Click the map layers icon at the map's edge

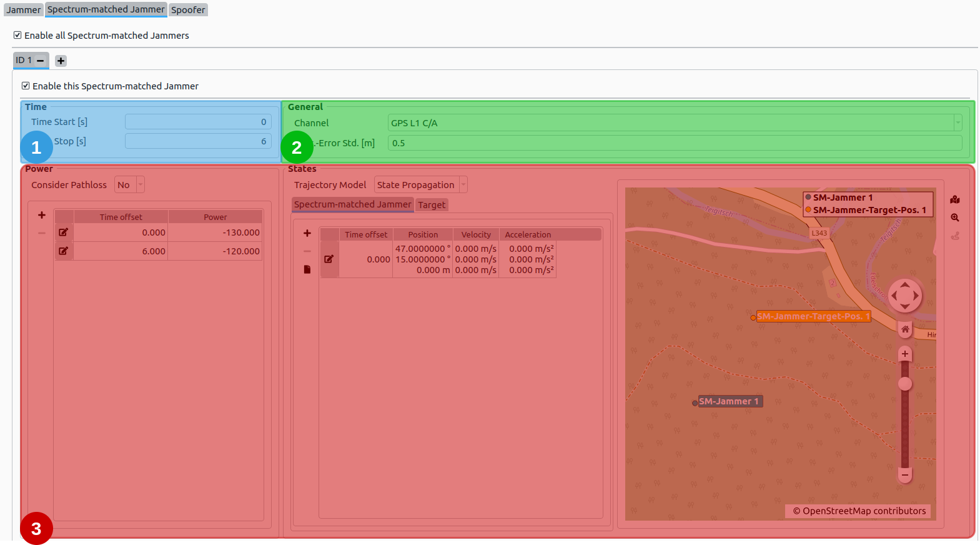(955, 200)
